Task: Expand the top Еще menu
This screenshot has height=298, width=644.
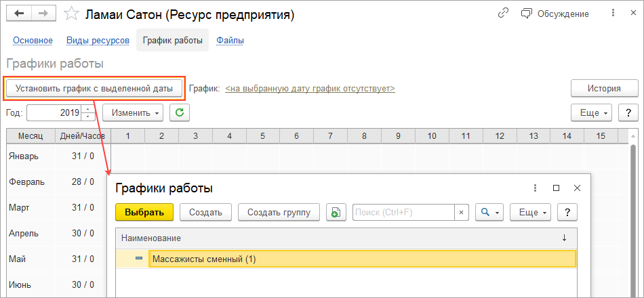Action: [592, 112]
